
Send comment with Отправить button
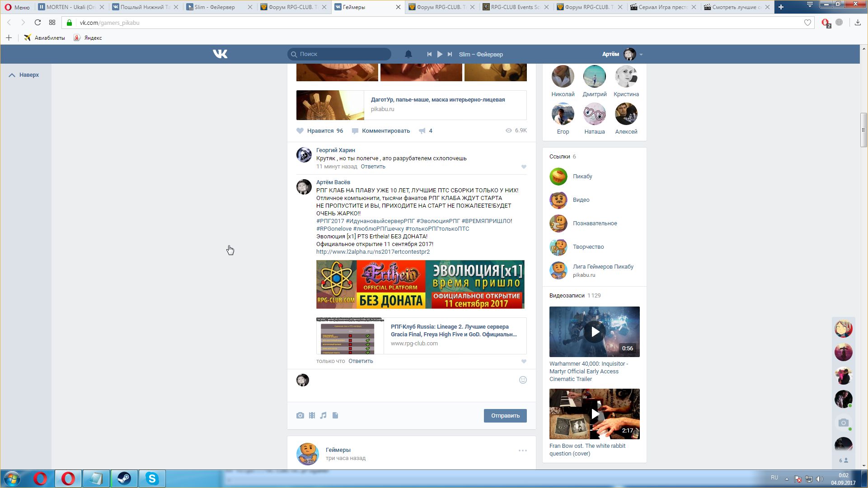point(505,416)
